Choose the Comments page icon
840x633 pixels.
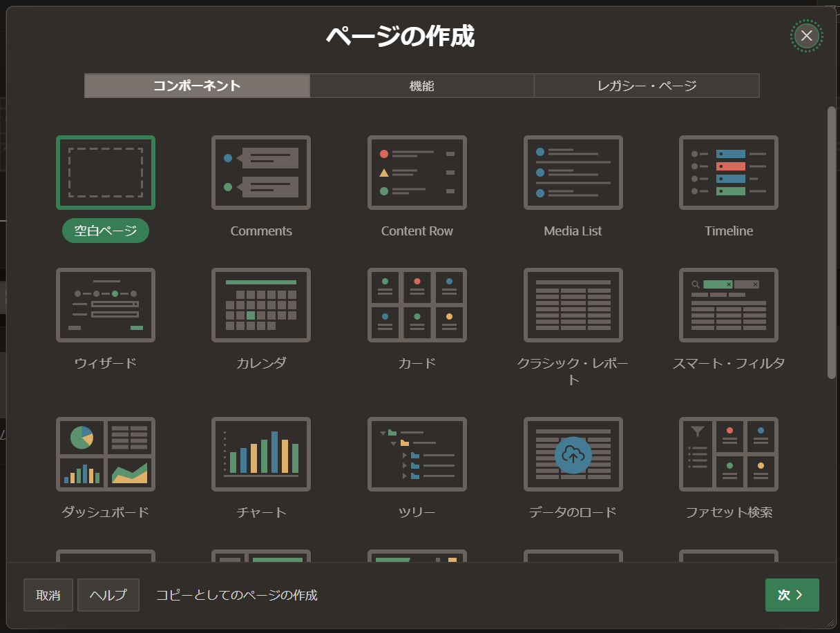tap(261, 173)
